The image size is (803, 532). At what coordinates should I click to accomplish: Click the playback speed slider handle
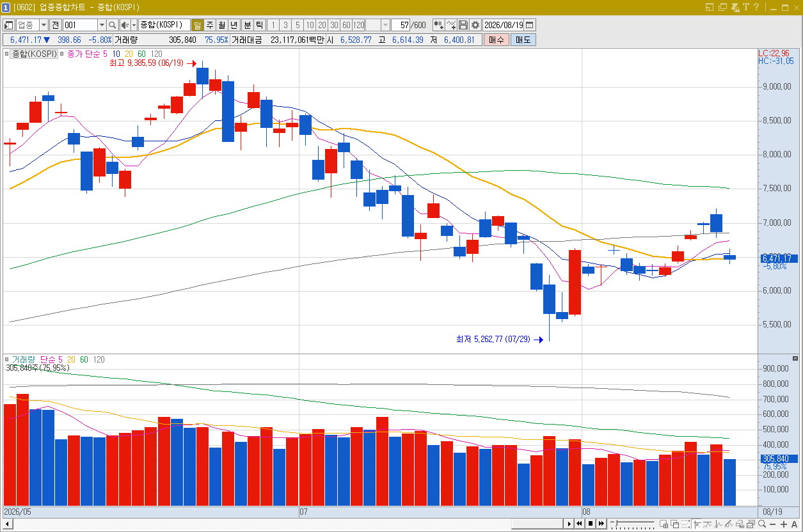[615, 523]
